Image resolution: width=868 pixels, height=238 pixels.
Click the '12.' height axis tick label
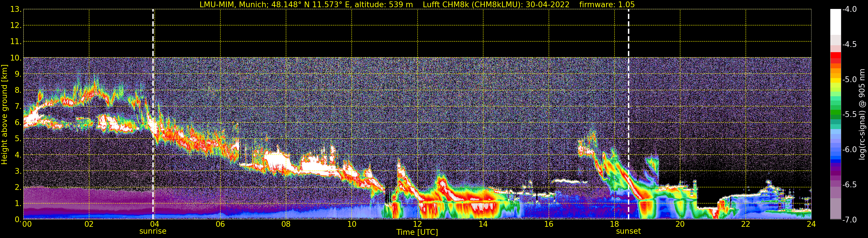pos(16,25)
